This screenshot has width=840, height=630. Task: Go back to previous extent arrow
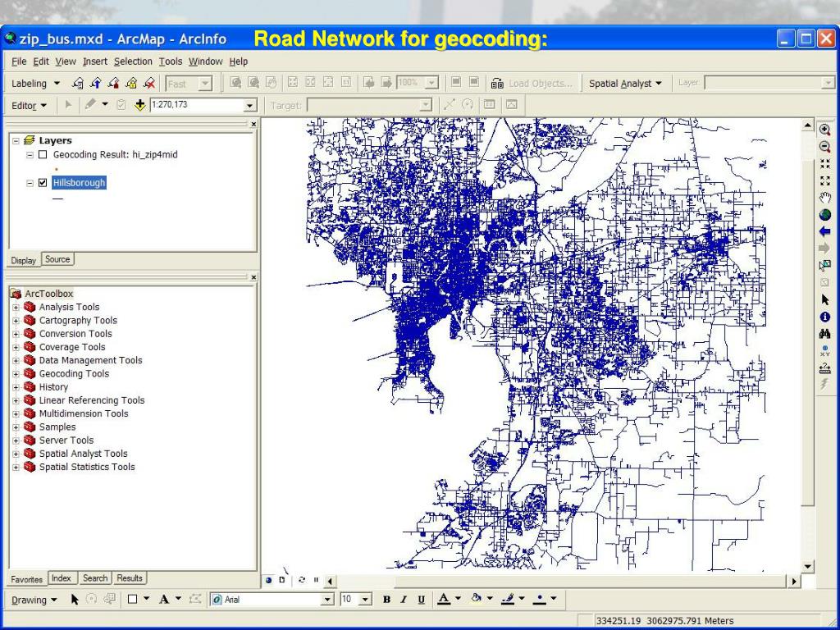[825, 231]
